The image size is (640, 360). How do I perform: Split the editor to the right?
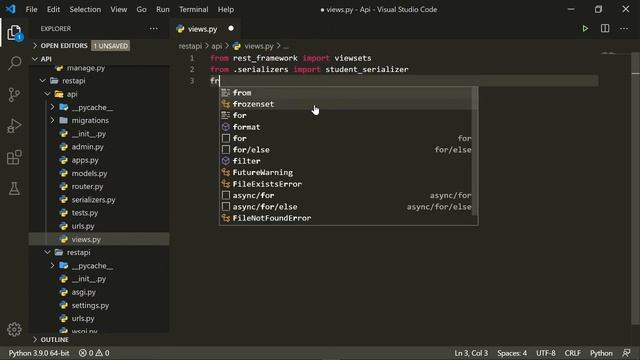tap(605, 29)
